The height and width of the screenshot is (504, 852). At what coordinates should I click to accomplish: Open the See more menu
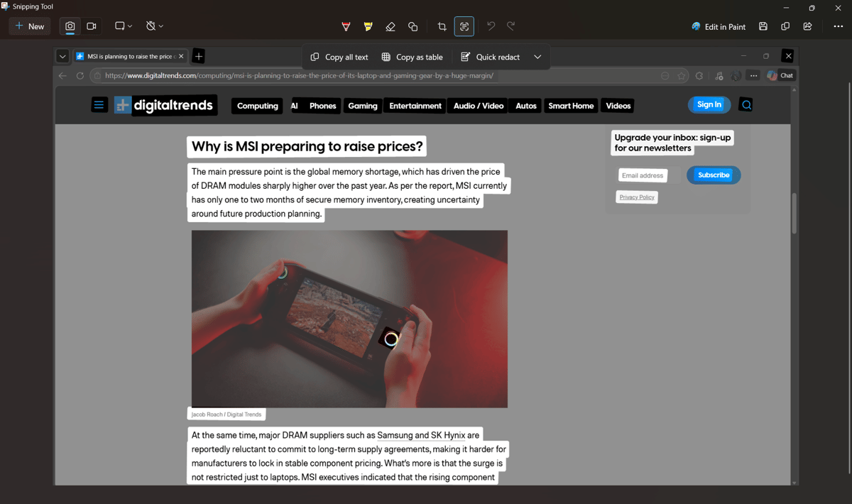coord(838,26)
